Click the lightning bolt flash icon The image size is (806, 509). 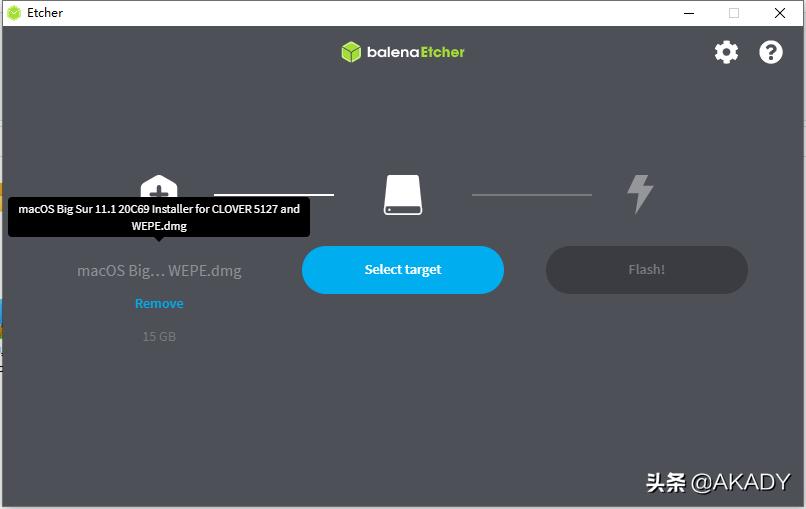click(640, 194)
